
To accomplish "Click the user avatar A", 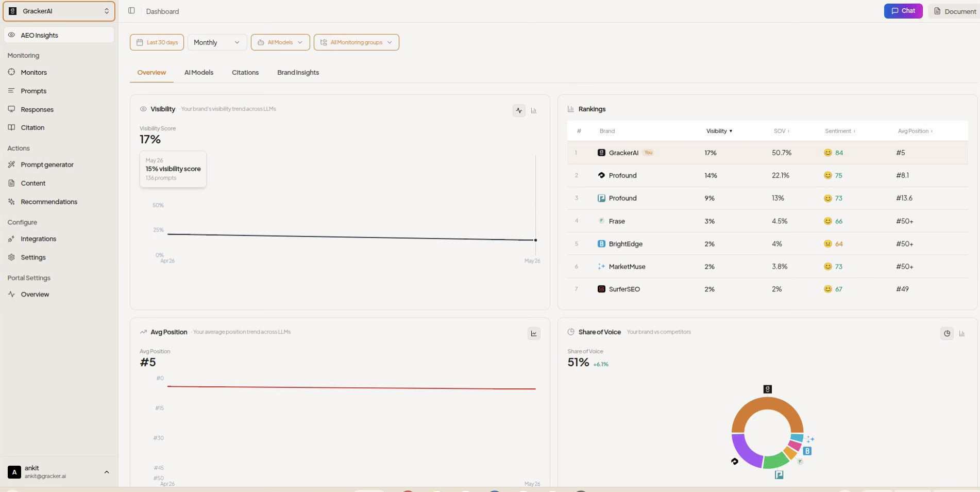I will tap(14, 472).
